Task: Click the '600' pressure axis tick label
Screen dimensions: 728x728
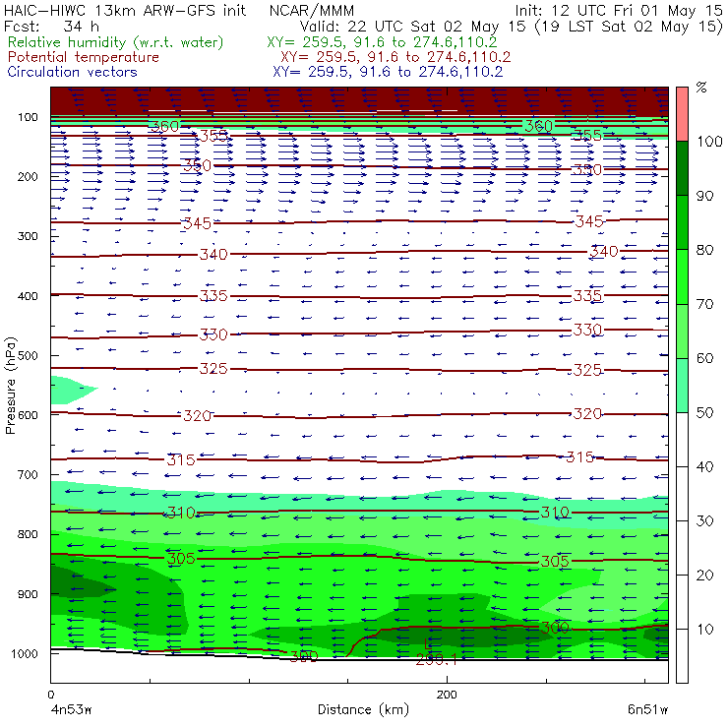Action: point(28,415)
